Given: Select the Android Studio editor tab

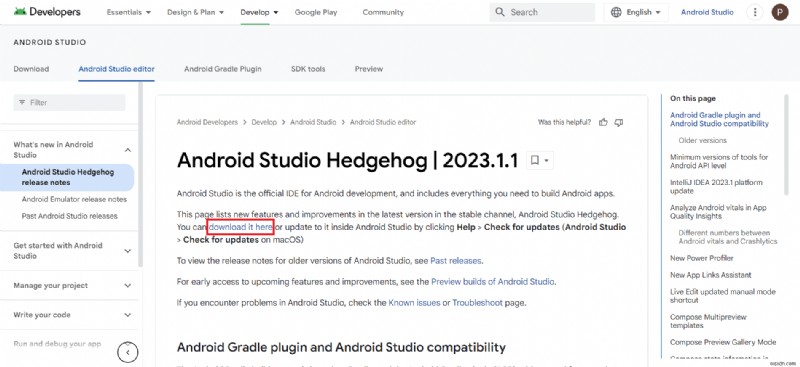Looking at the screenshot, I should (x=116, y=69).
